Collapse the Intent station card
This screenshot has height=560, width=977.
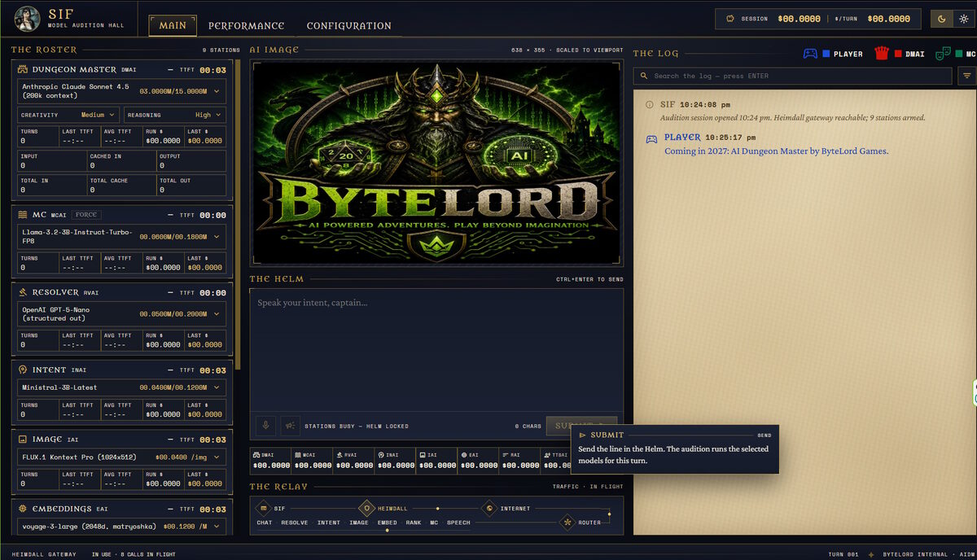pos(170,370)
